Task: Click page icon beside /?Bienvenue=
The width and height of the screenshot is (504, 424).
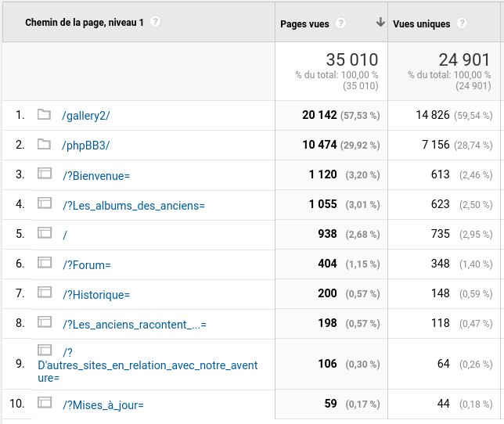Action: tap(44, 174)
